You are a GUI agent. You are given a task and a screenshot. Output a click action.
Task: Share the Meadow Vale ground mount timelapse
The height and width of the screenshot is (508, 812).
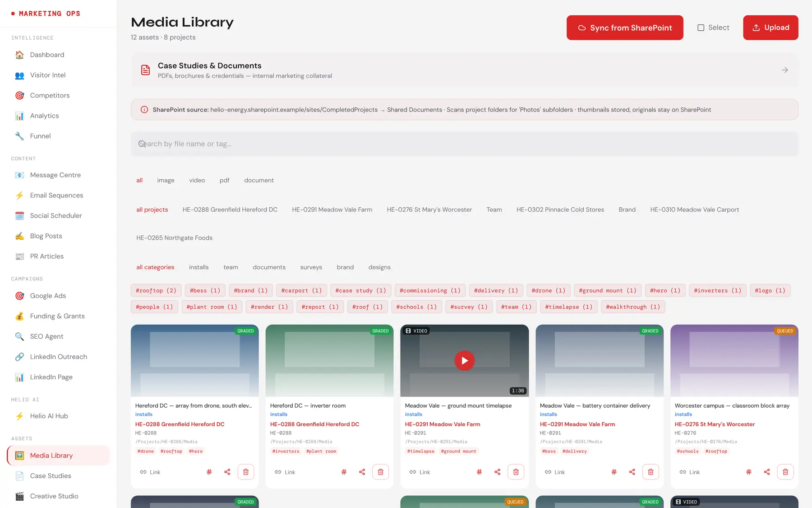point(497,472)
